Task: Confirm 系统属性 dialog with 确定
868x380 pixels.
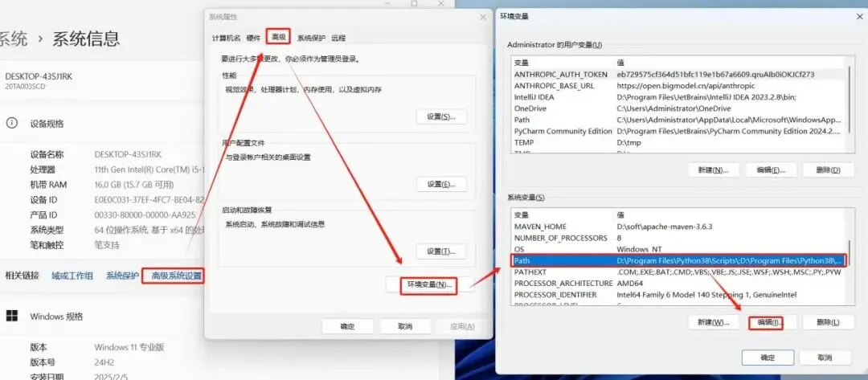Action: point(347,326)
